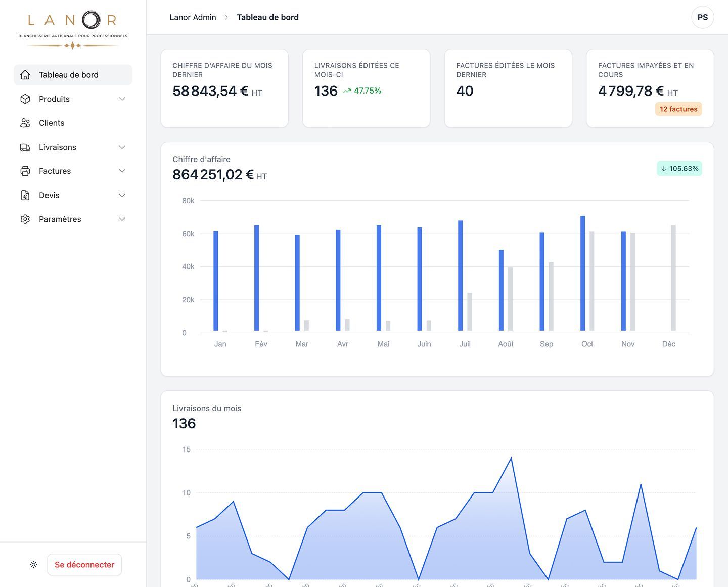The image size is (728, 587).
Task: Select Tableau de bord in sidebar
Action: pyautogui.click(x=73, y=75)
